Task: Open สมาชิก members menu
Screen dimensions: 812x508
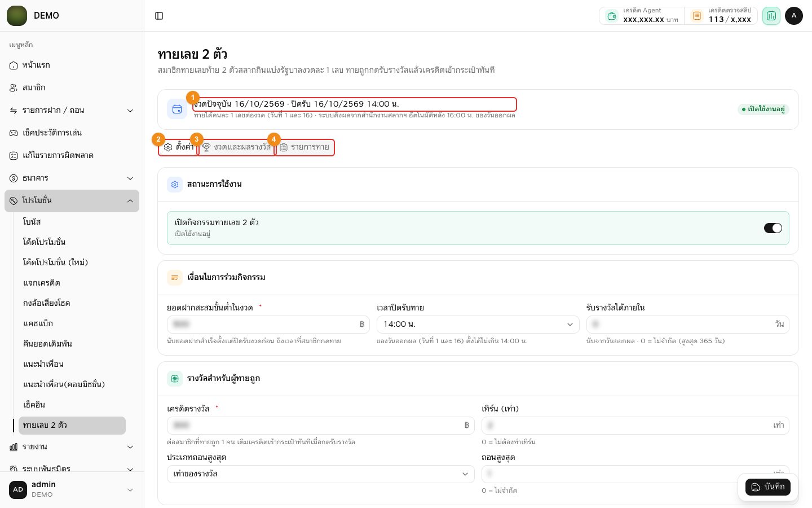Action: click(x=72, y=88)
